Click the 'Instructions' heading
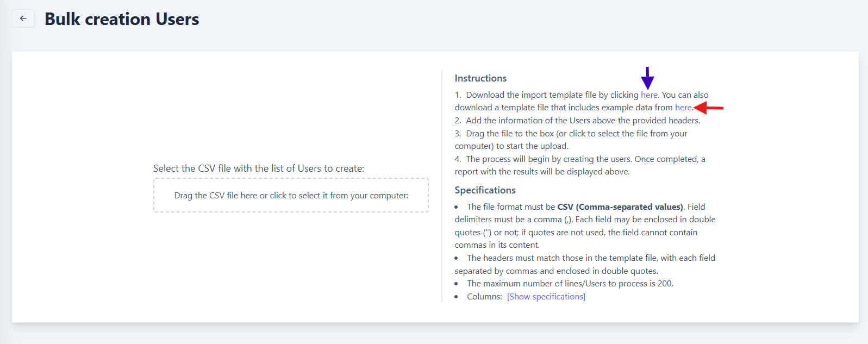868x344 pixels. (x=480, y=78)
